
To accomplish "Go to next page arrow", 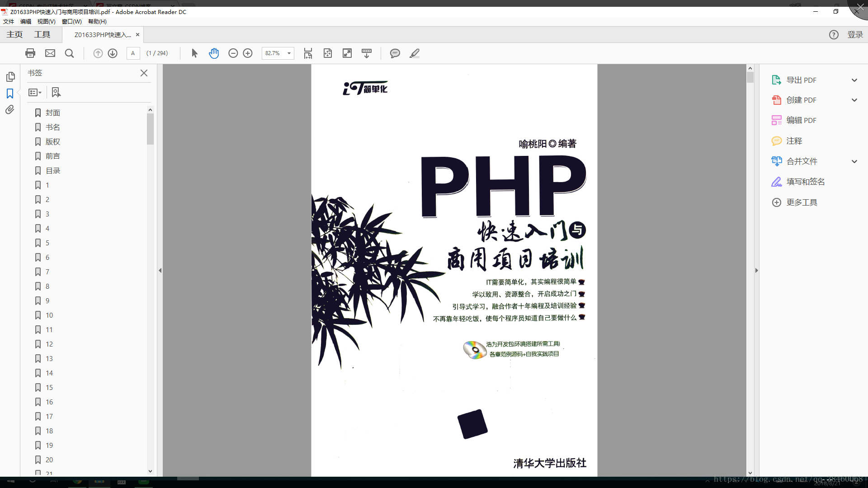I will tap(113, 53).
